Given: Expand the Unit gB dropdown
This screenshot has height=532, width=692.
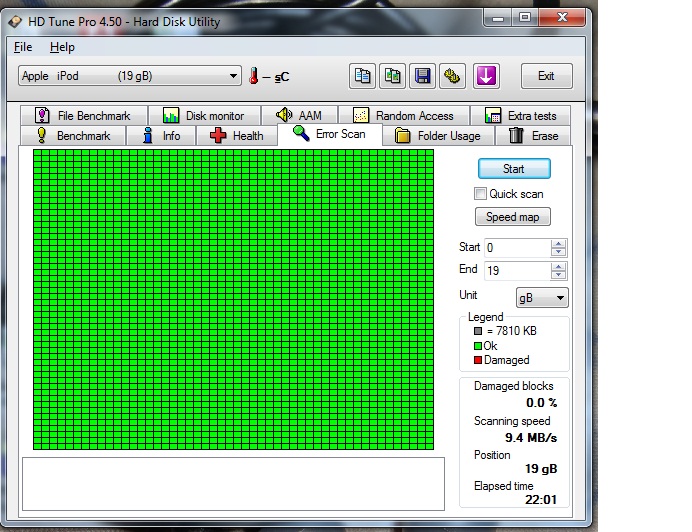Looking at the screenshot, I should click(x=541, y=298).
